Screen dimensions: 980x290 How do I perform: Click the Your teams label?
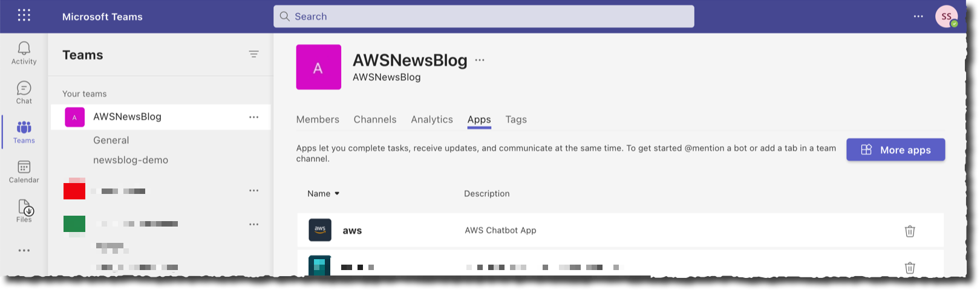click(x=84, y=94)
